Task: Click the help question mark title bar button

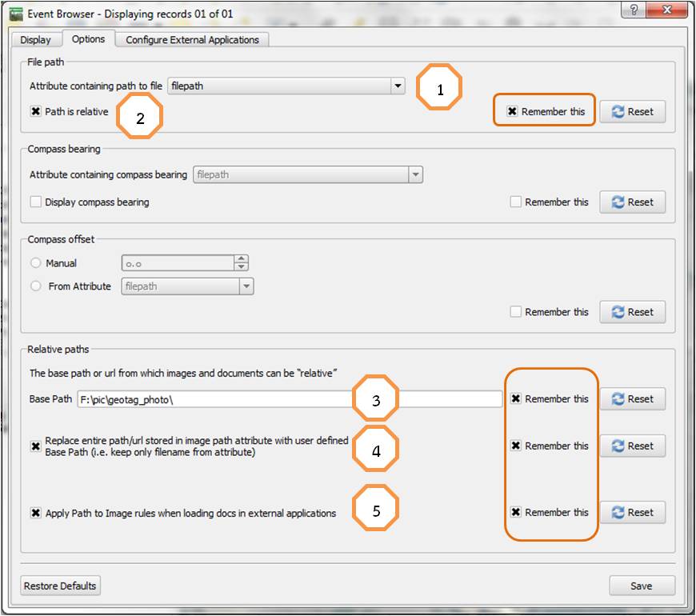Action: 634,10
